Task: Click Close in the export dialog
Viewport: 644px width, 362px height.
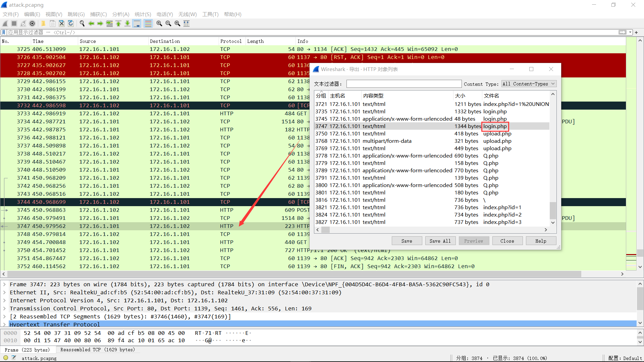Action: point(507,241)
